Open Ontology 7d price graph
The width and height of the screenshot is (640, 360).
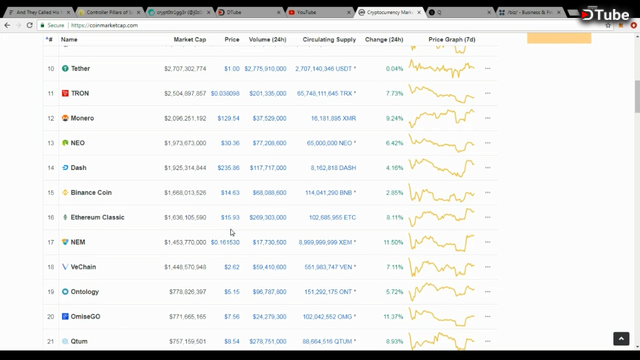coord(442,291)
